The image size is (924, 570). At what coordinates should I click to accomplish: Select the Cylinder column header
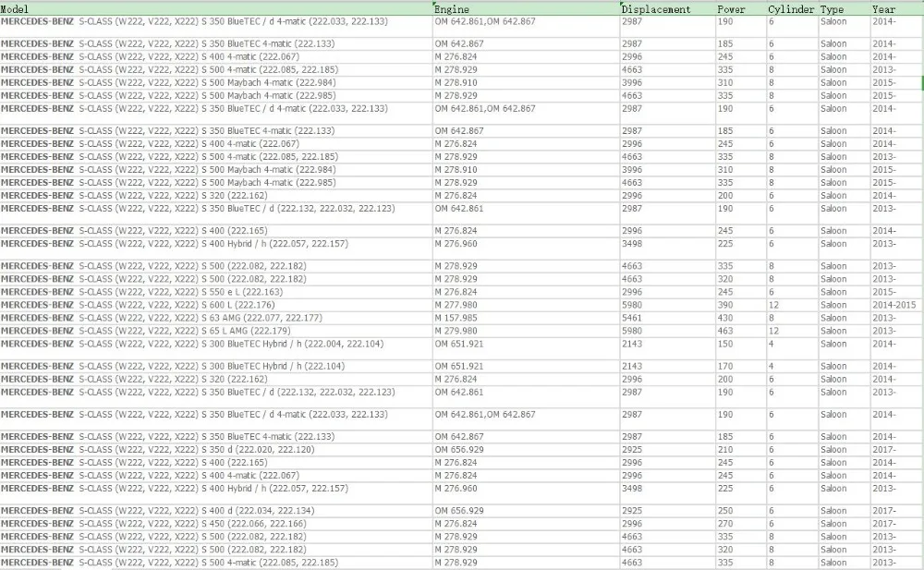tap(792, 9)
